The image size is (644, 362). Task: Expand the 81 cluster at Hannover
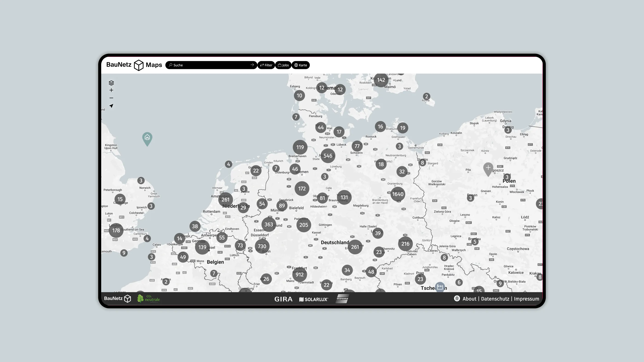tap(322, 198)
